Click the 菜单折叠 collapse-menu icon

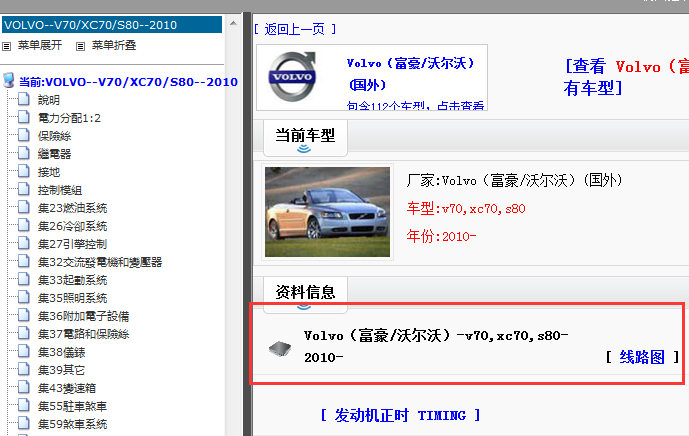(x=80, y=46)
